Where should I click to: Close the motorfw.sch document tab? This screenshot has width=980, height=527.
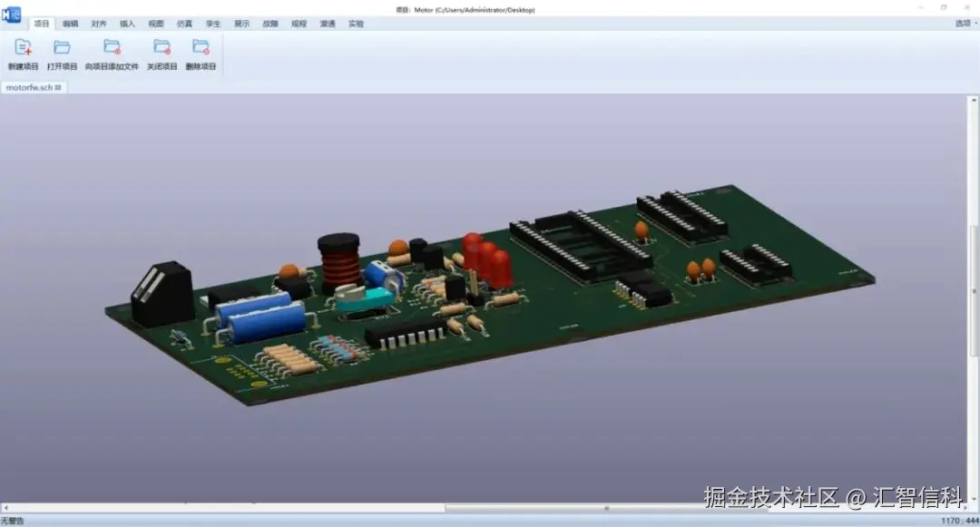(x=58, y=87)
